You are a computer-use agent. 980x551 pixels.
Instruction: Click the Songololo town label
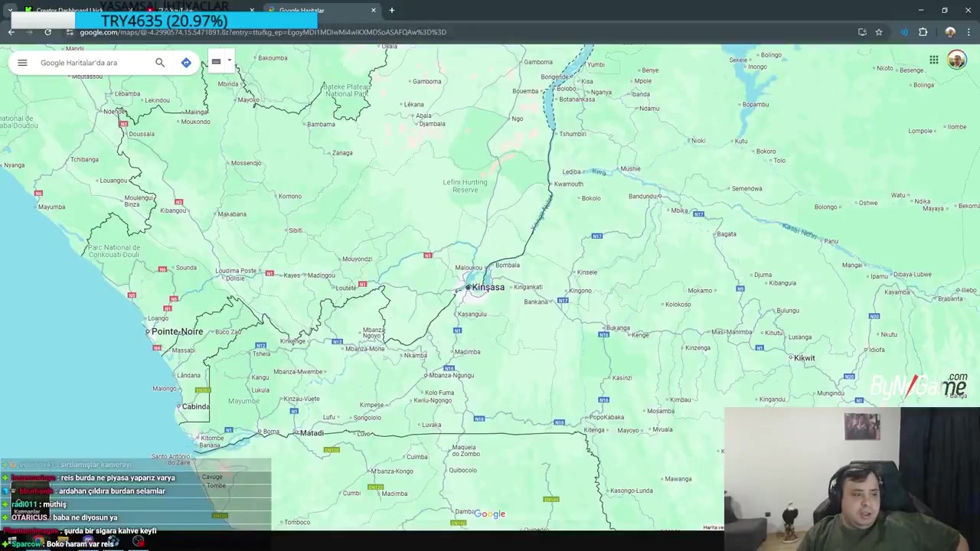click(x=367, y=418)
